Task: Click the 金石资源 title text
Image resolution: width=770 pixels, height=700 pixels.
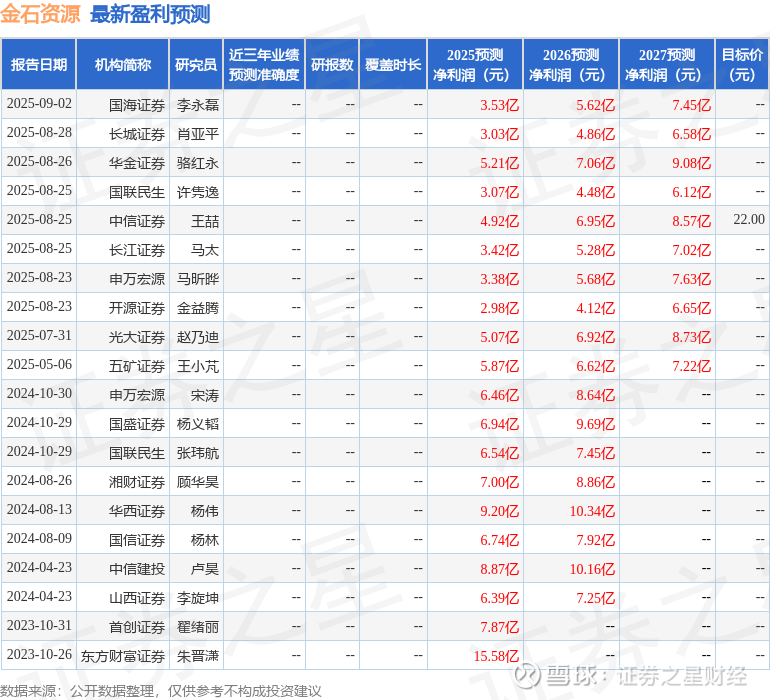Action: click(40, 14)
